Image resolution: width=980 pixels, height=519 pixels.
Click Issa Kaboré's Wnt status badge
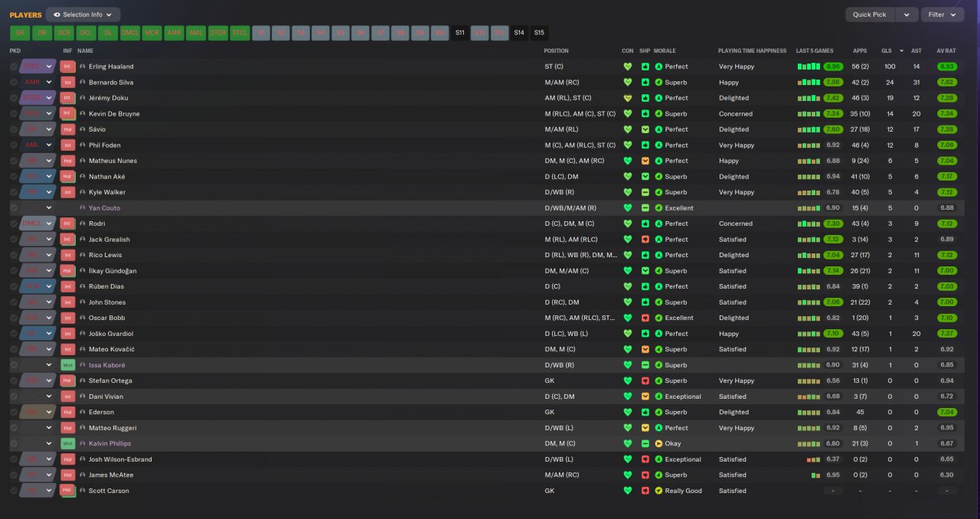(x=67, y=365)
